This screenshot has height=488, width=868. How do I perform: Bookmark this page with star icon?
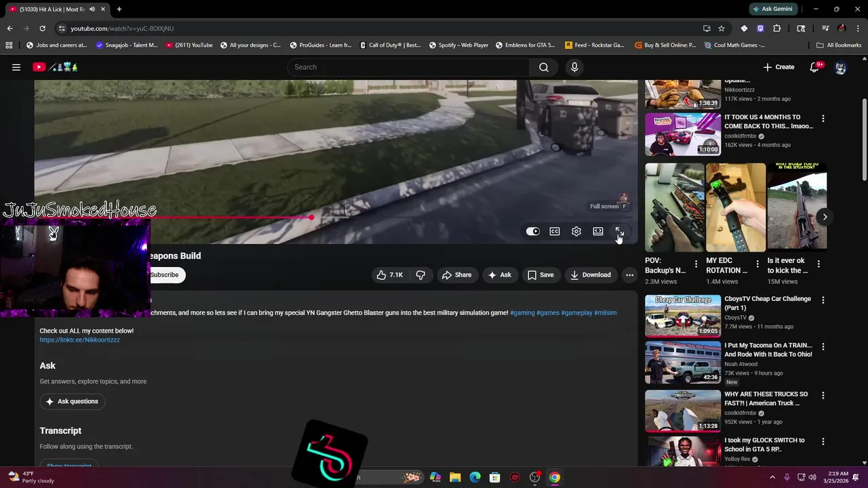point(722,28)
